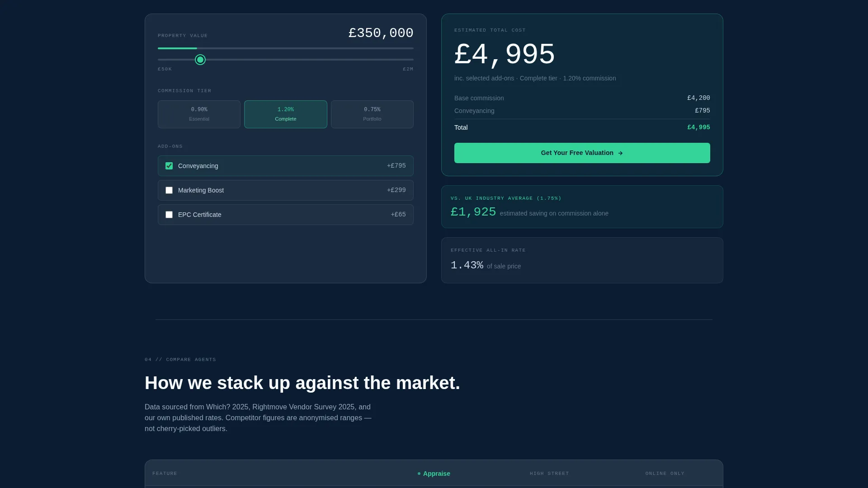Viewport: 868px width, 488px height.
Task: Click Get Your Free Valuation button
Action: 582,153
